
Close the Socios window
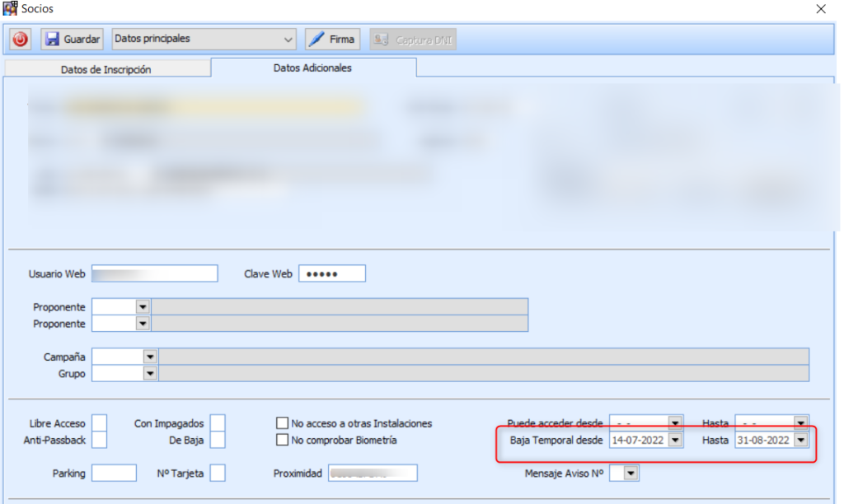coord(820,9)
